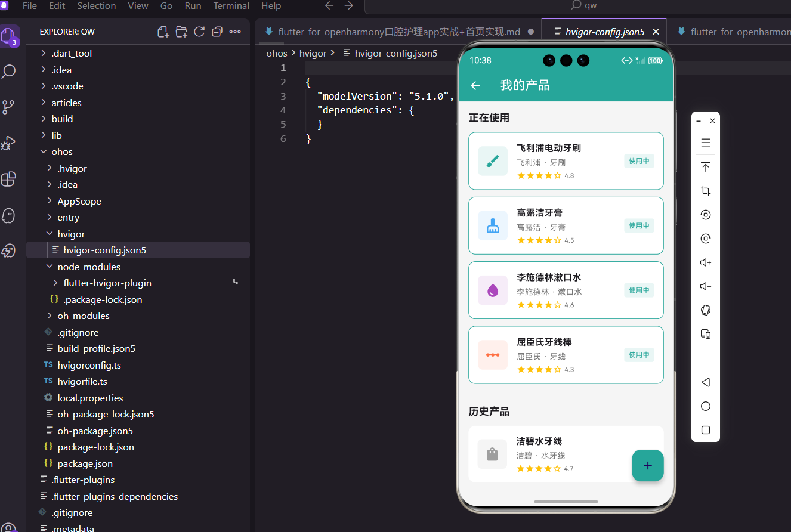Open the 屈臣氏牙线棒 product card
791x532 pixels.
[566, 355]
